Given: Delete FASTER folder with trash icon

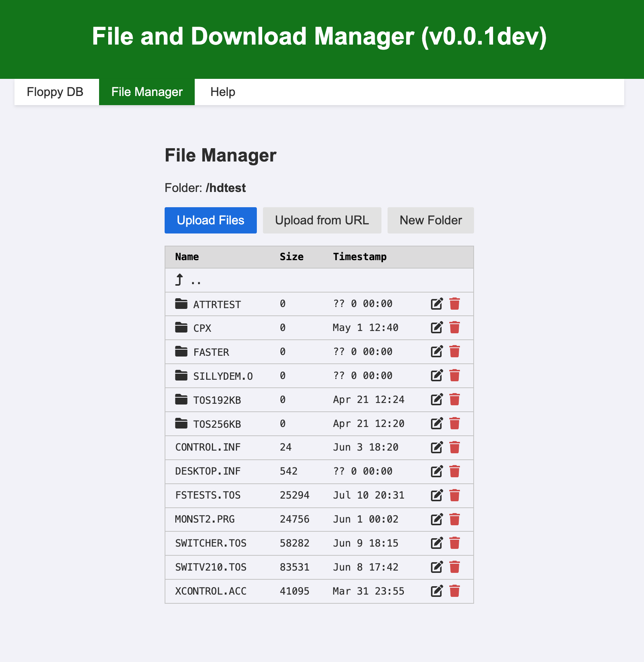Looking at the screenshot, I should (455, 352).
